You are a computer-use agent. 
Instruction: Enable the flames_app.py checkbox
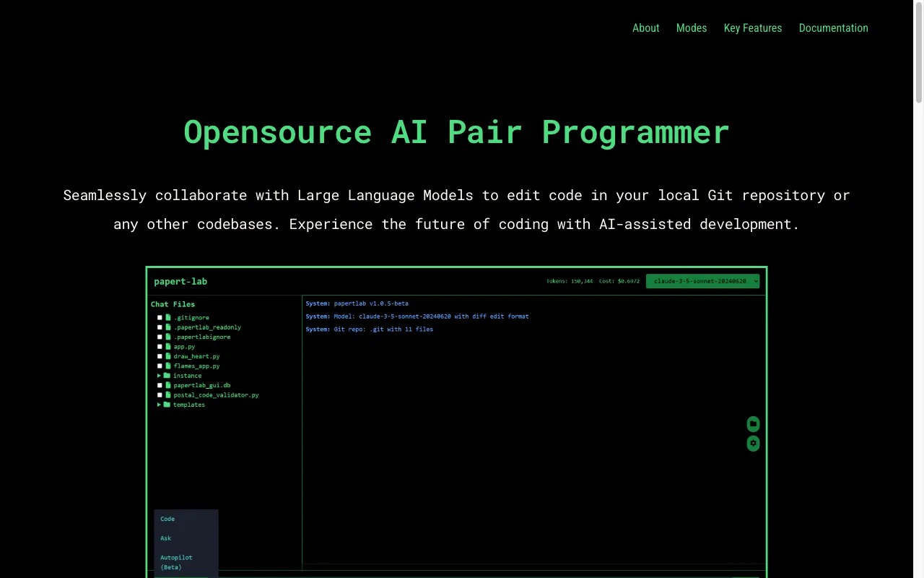tap(160, 366)
